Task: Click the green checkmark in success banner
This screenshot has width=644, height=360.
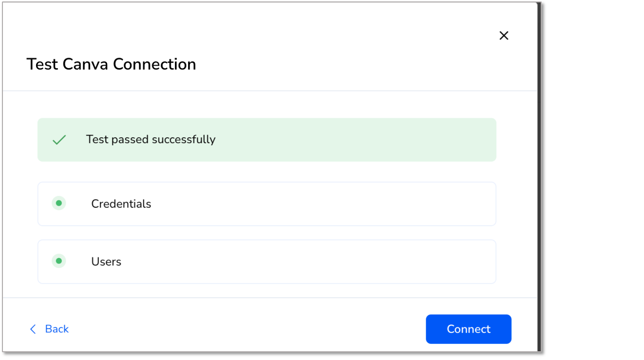Action: 59,140
